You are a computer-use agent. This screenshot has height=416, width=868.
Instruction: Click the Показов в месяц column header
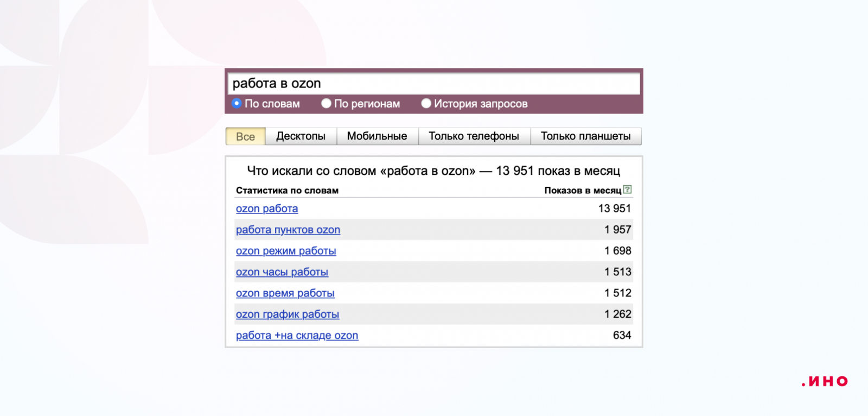point(583,191)
